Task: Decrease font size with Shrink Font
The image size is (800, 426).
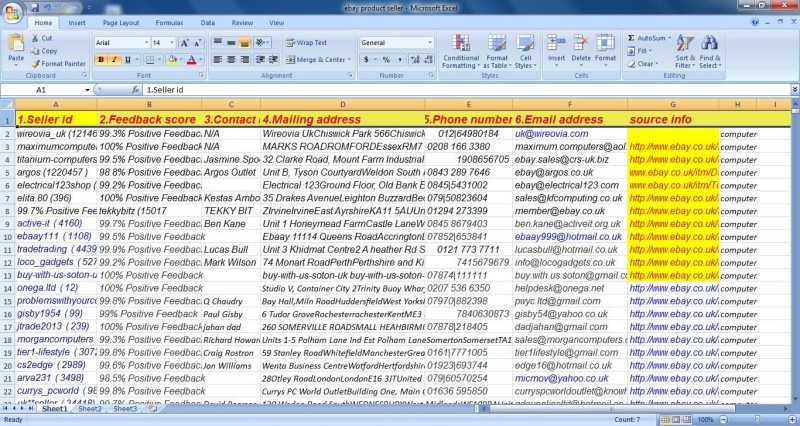Action: (x=197, y=43)
